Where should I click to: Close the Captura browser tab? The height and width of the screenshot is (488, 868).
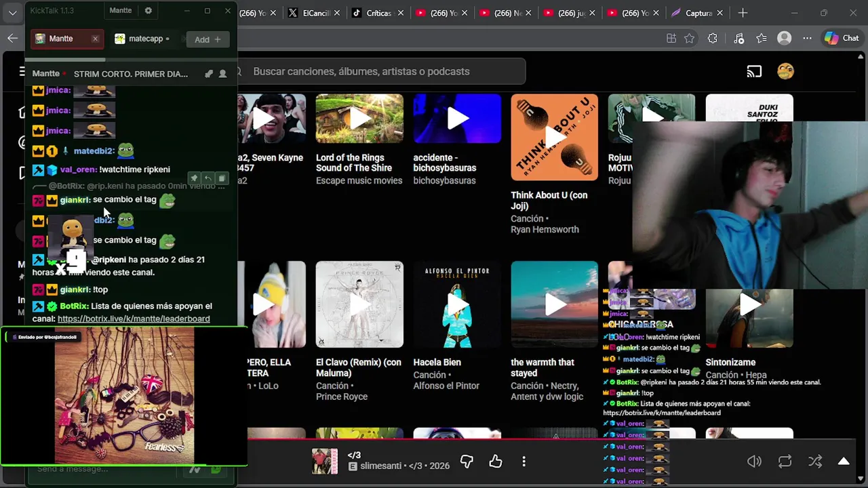(x=720, y=13)
